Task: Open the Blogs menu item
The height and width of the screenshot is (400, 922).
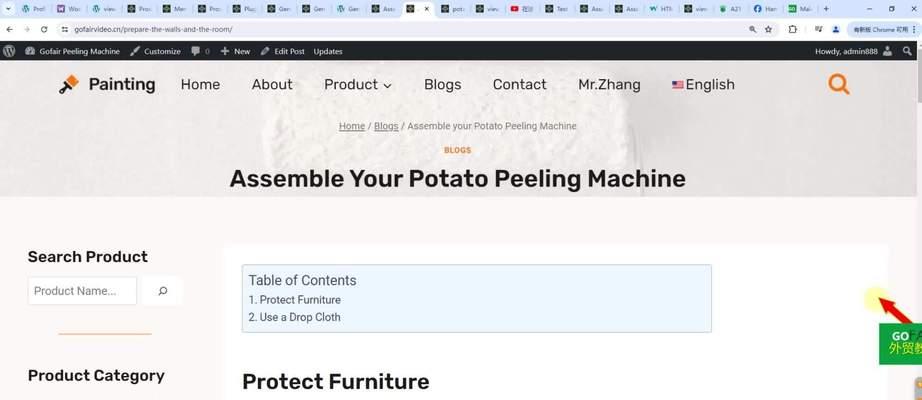Action: (x=443, y=85)
